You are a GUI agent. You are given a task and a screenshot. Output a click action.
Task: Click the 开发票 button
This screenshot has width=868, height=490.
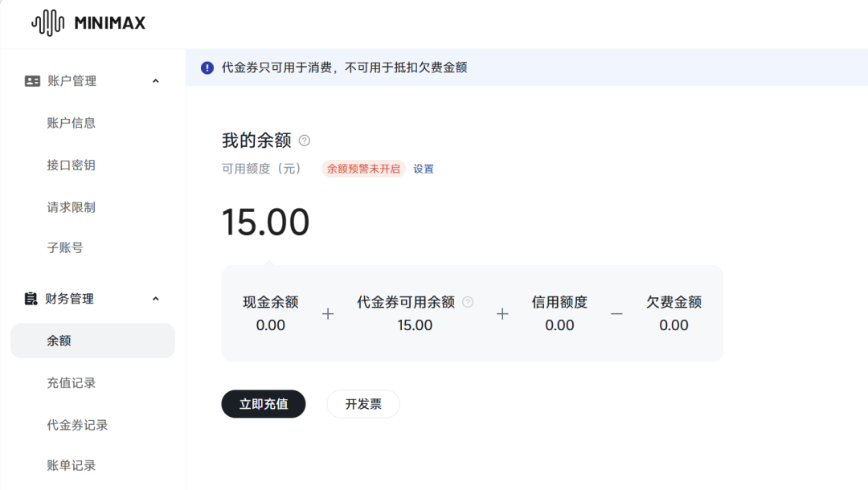coord(362,404)
